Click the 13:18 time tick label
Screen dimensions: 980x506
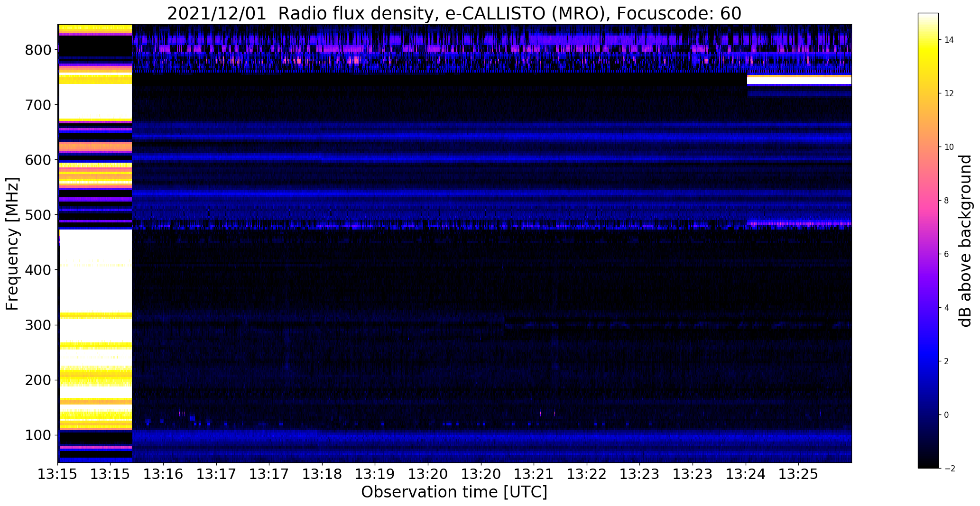(x=323, y=474)
